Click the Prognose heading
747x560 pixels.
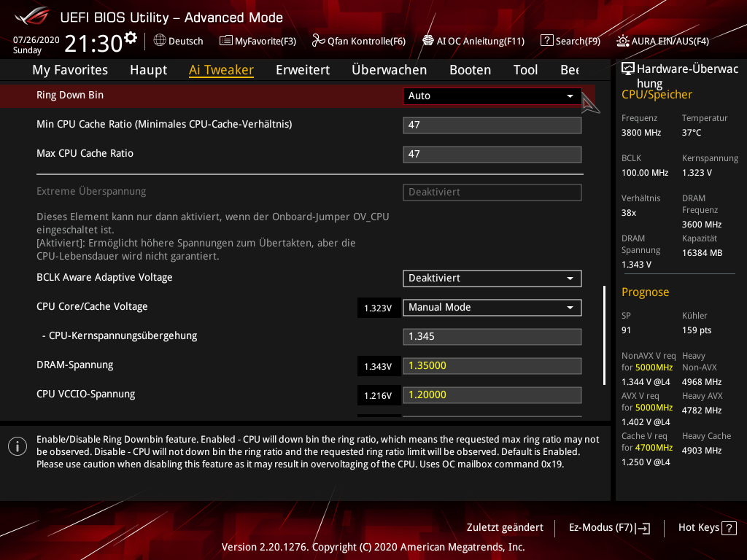645,292
